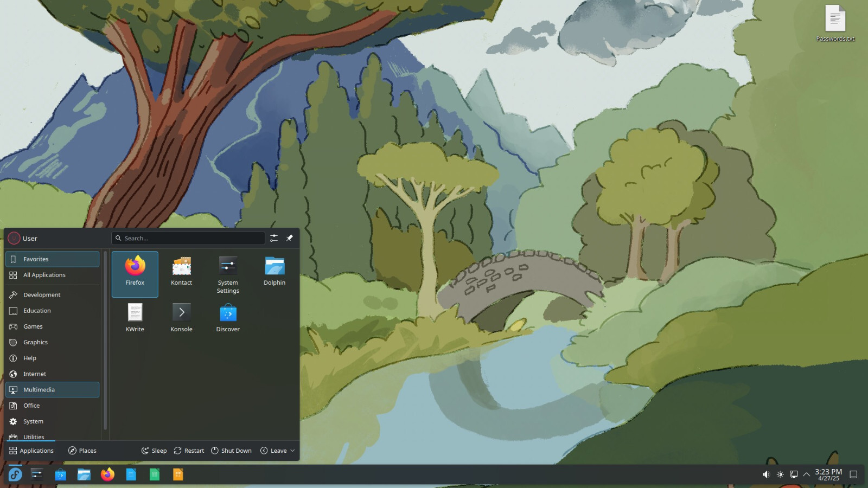
Task: Click the Shut Down button
Action: 231,451
